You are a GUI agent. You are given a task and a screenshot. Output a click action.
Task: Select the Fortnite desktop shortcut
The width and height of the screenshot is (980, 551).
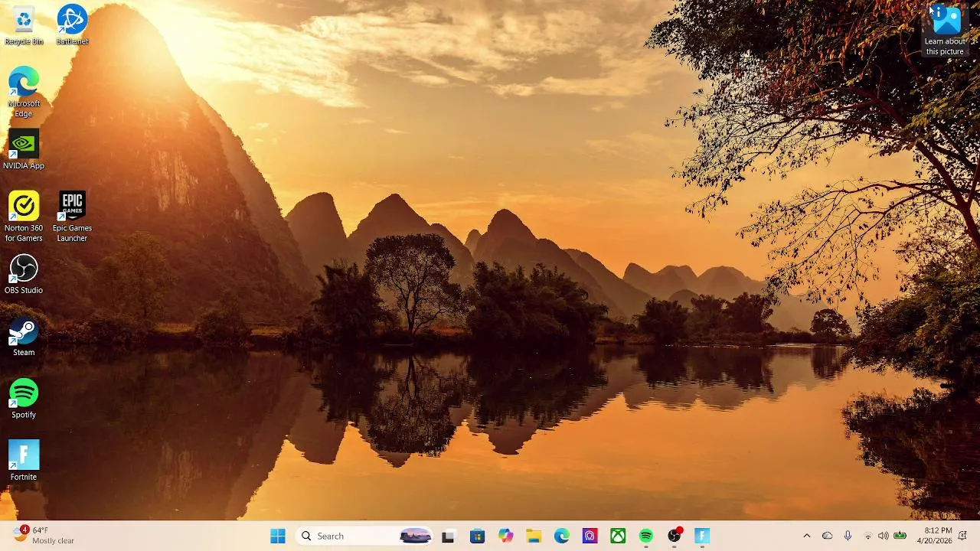(24, 461)
